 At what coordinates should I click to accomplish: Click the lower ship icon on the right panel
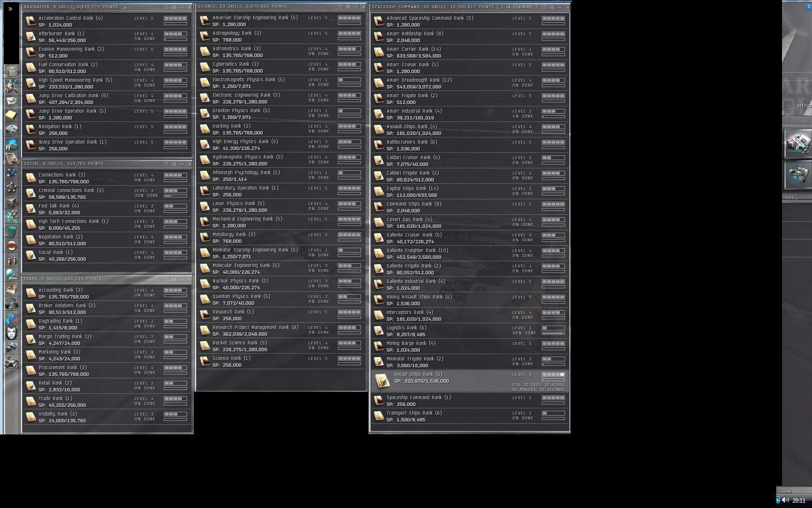pyautogui.click(x=798, y=174)
